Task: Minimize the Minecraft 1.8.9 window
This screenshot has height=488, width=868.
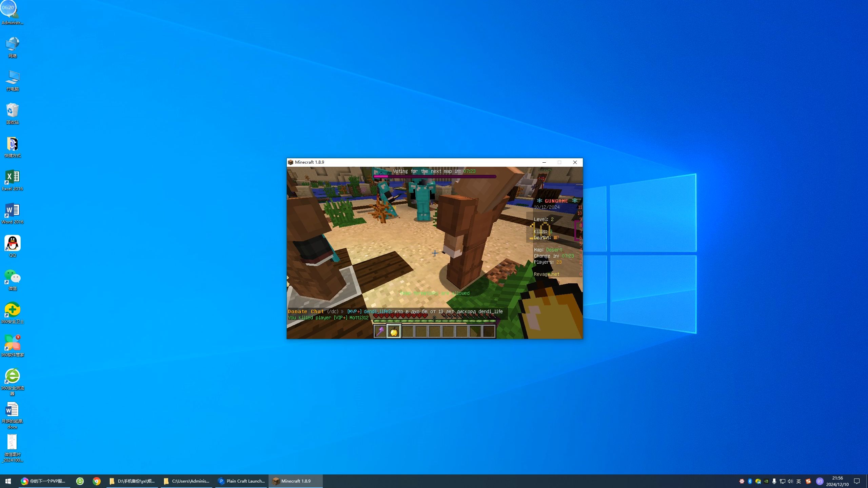Action: [x=544, y=162]
